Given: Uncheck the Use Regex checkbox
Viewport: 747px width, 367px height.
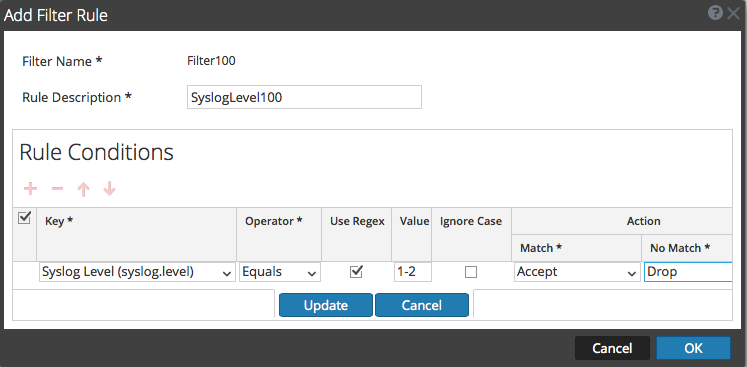Looking at the screenshot, I should point(356,272).
